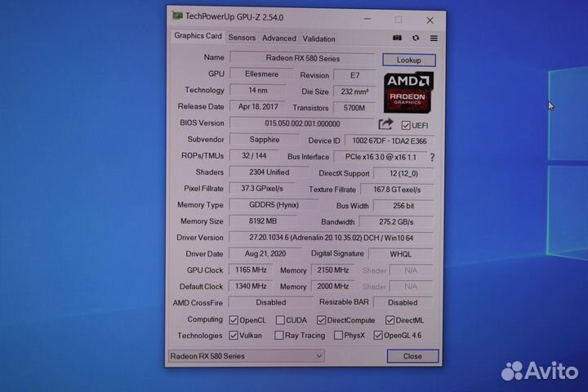Click the refresh icon in GPU-Z
588x392 pixels.
[x=416, y=38]
